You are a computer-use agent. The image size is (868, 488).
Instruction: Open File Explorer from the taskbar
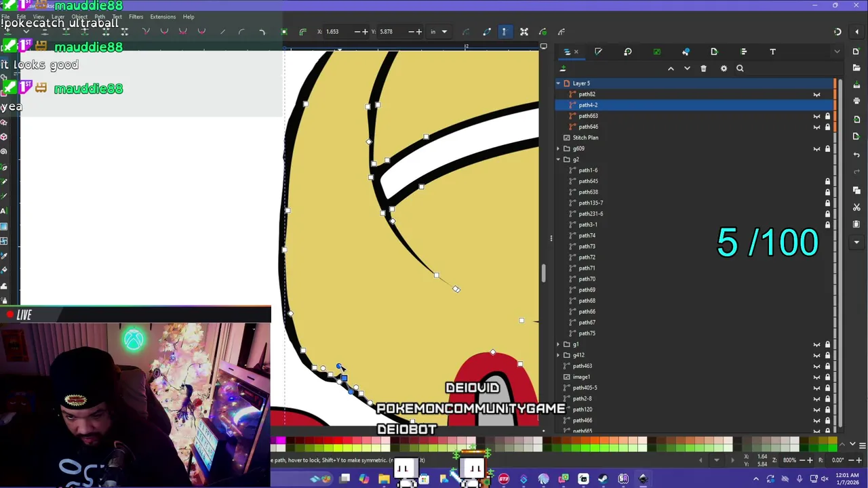click(x=384, y=479)
